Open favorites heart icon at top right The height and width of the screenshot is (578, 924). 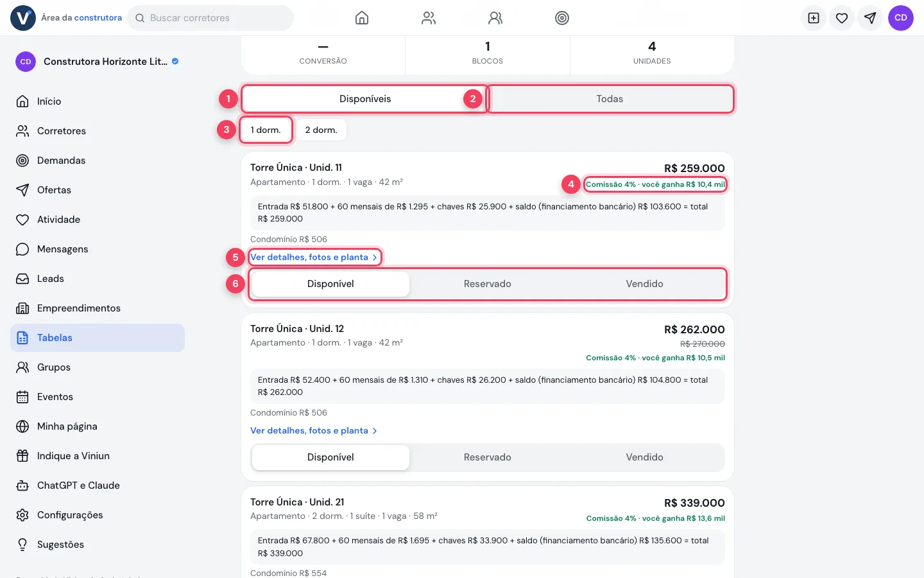click(842, 18)
